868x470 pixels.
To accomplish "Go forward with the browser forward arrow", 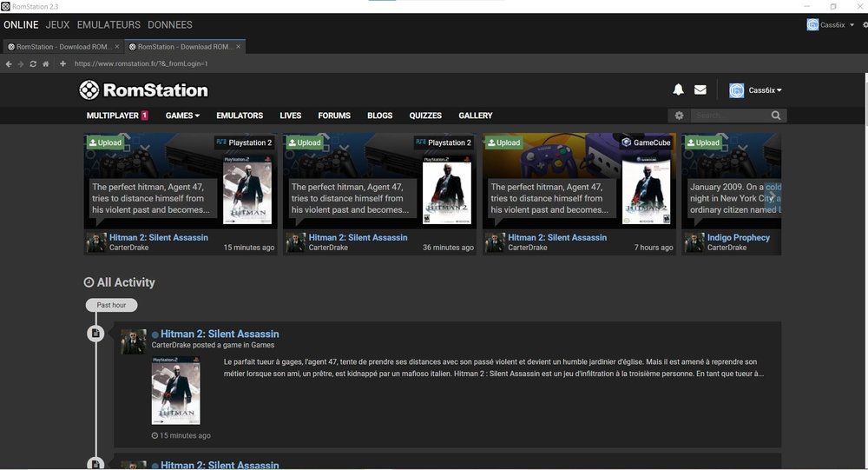I will tap(21, 63).
